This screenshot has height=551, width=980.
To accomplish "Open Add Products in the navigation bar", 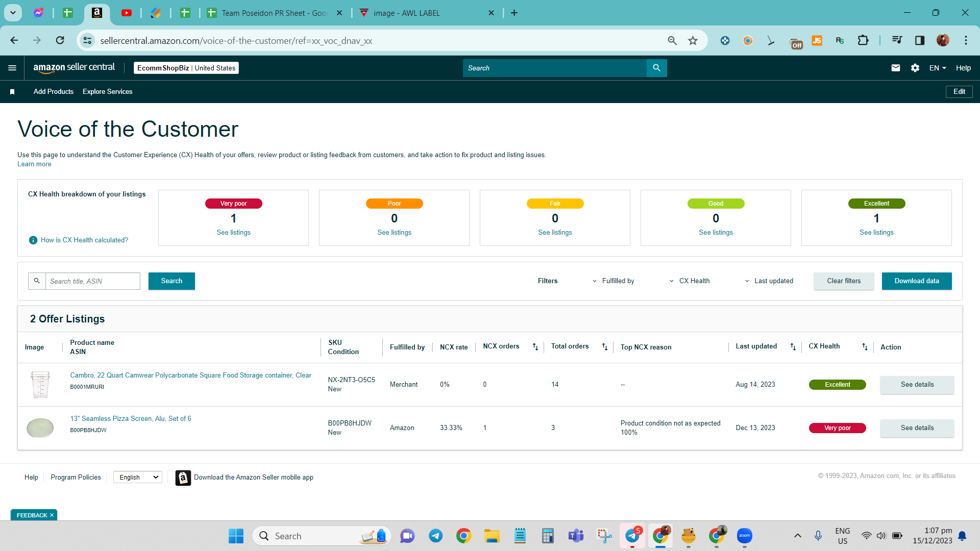I will point(54,92).
